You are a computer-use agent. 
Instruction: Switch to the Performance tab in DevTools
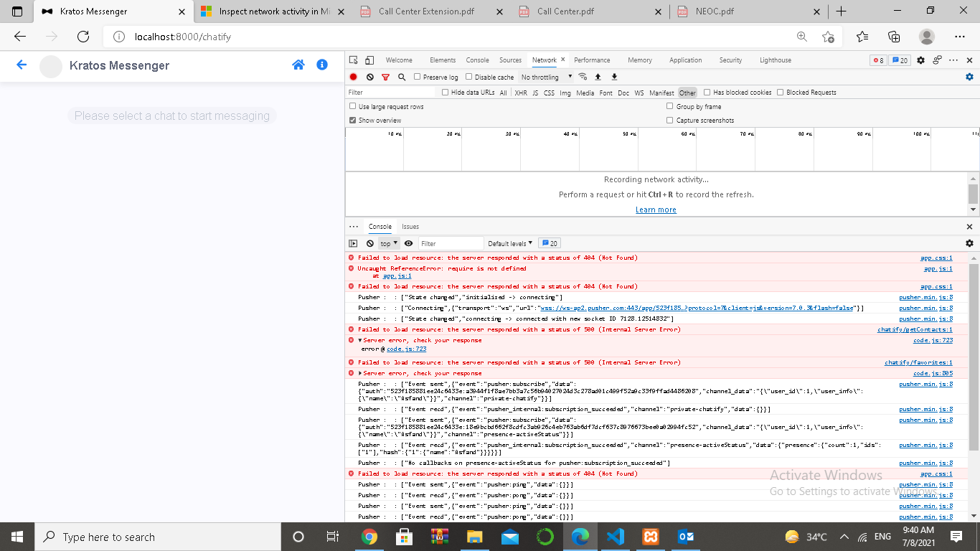[593, 60]
